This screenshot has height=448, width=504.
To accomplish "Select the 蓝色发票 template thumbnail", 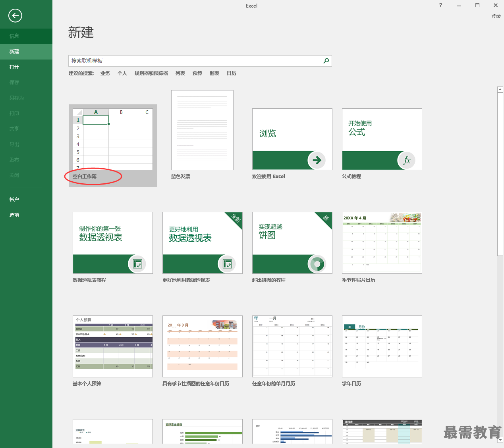I will pos(202,130).
